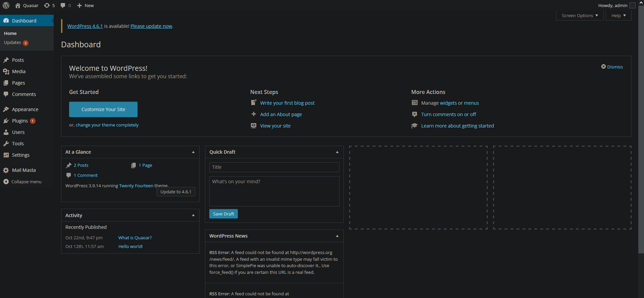Click the Users person icon
This screenshot has width=644, height=298.
(6, 132)
